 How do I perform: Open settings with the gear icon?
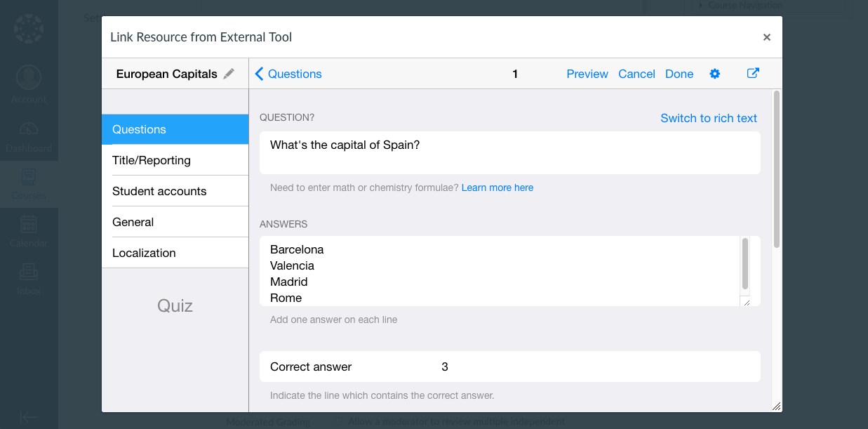point(714,74)
